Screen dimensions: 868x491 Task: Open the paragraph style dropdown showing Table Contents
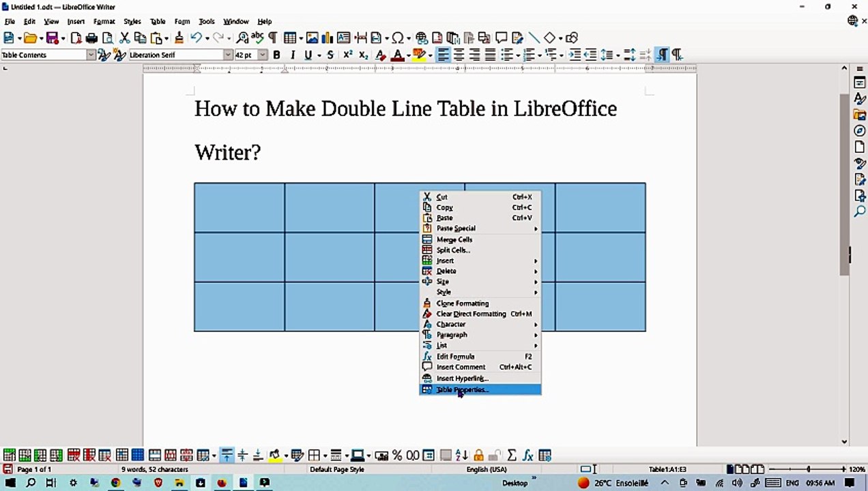[x=91, y=55]
